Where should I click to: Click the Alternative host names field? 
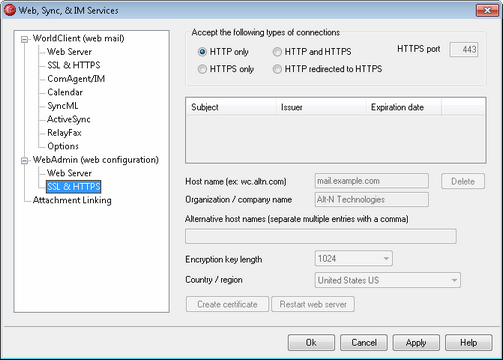click(321, 236)
